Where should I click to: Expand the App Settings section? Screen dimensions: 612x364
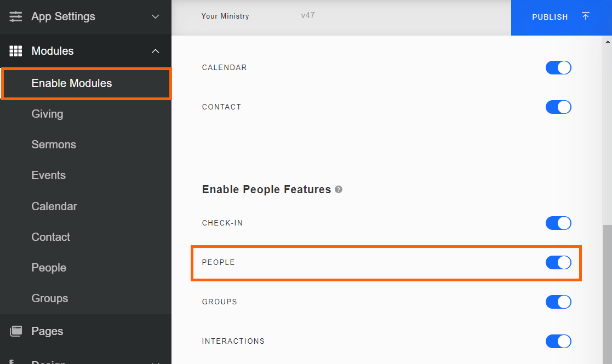click(x=155, y=17)
